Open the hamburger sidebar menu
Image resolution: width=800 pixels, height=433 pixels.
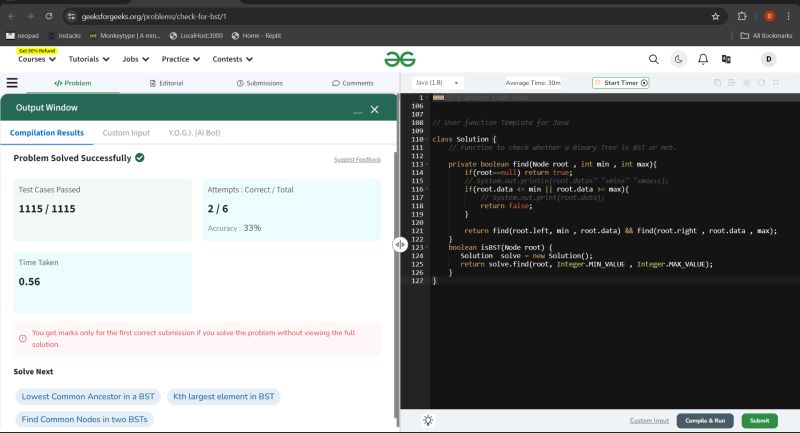pyautogui.click(x=12, y=83)
